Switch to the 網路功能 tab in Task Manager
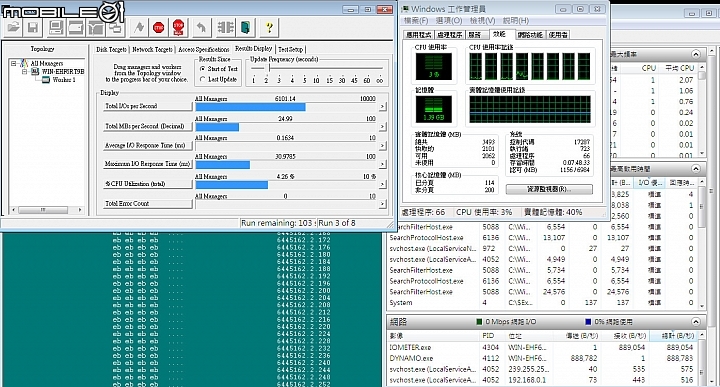Screen dimensions: 720x387 tap(530, 35)
